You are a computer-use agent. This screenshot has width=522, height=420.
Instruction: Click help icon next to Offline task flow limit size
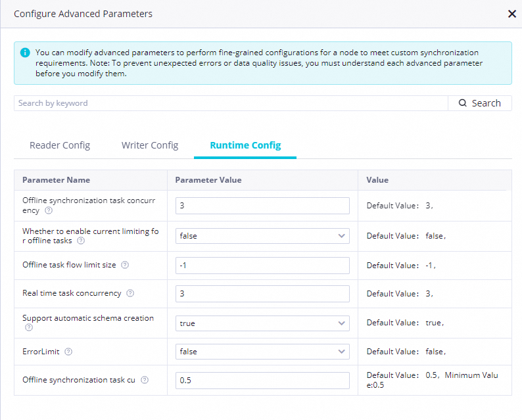click(x=125, y=265)
